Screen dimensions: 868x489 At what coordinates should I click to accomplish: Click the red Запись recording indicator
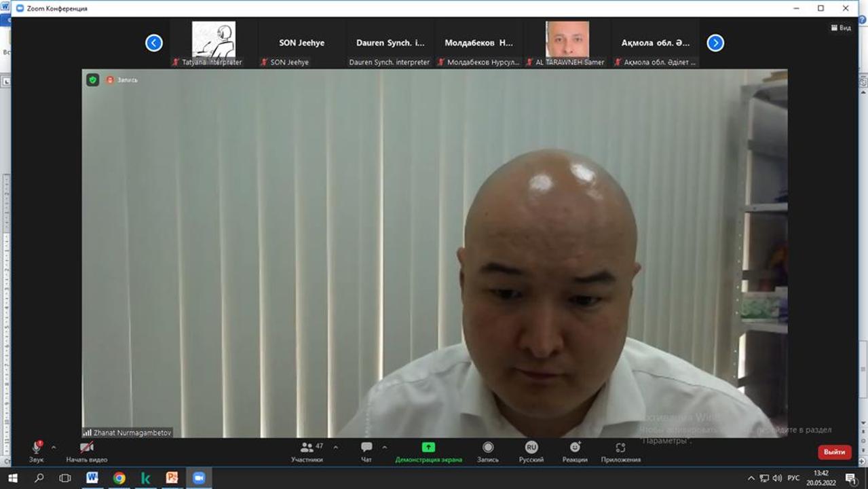coord(121,80)
